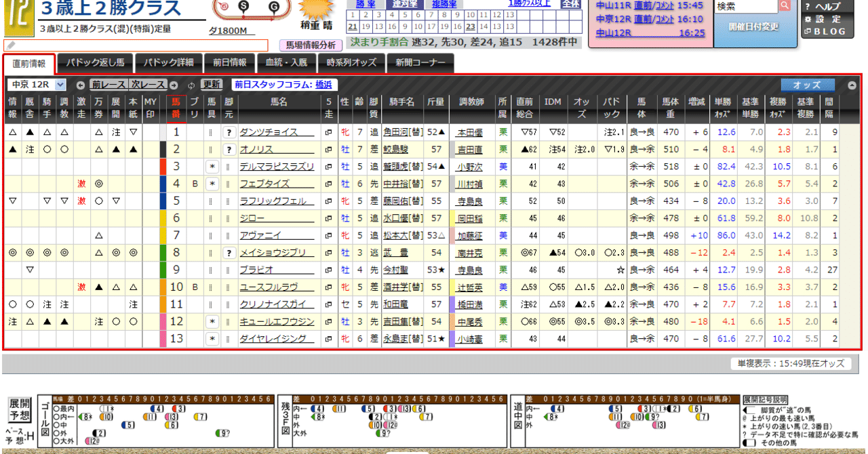Open the BLOG icon in the top-right panel
This screenshot has width=868, height=454.
click(x=808, y=31)
